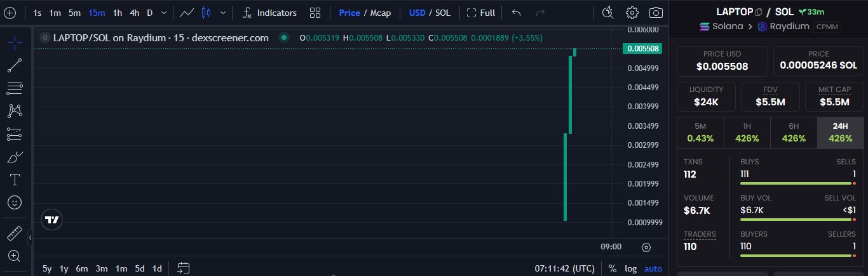Click the FDV stat label
This screenshot has width=868, height=276.
point(770,89)
